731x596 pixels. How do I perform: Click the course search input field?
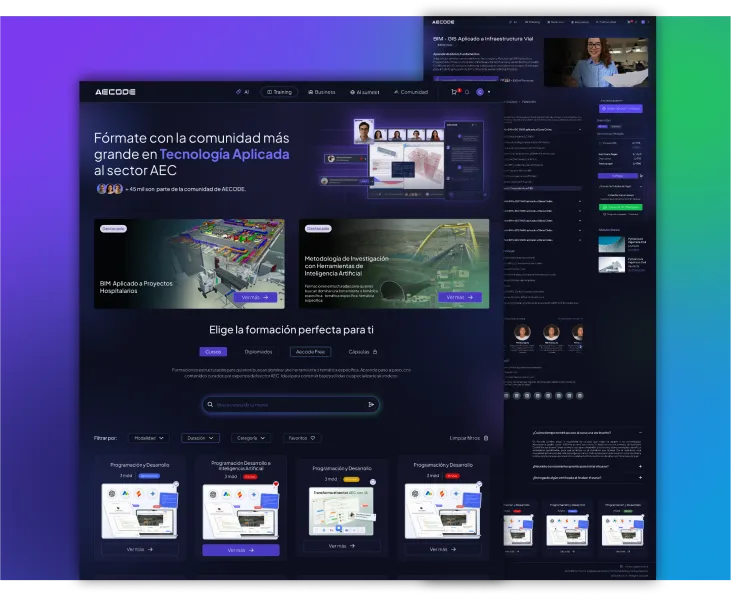(290, 405)
